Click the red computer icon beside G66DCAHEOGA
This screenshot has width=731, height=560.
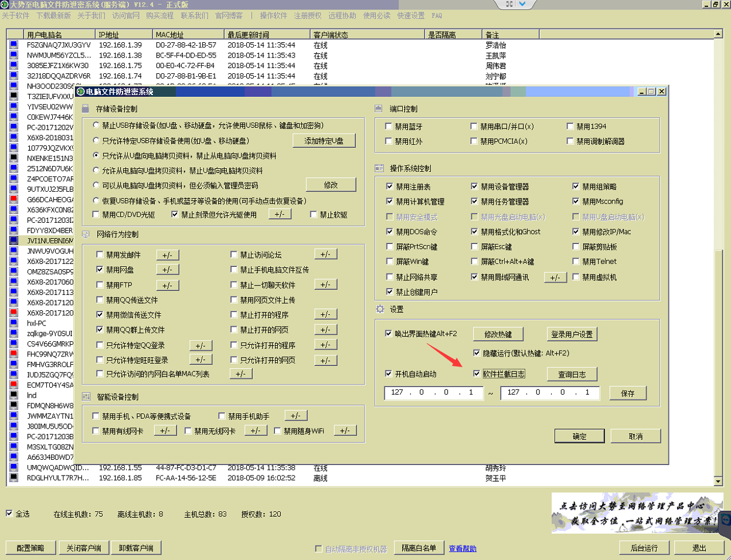click(14, 199)
